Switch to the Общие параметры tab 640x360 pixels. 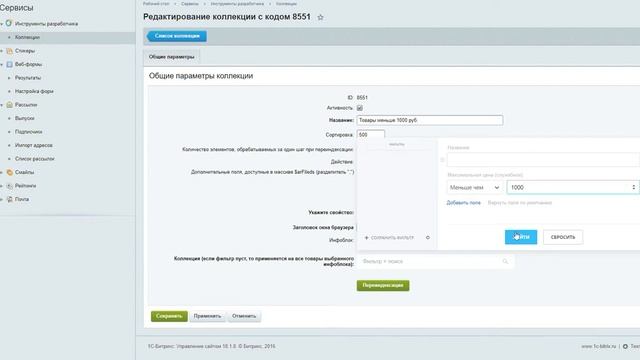tap(171, 57)
